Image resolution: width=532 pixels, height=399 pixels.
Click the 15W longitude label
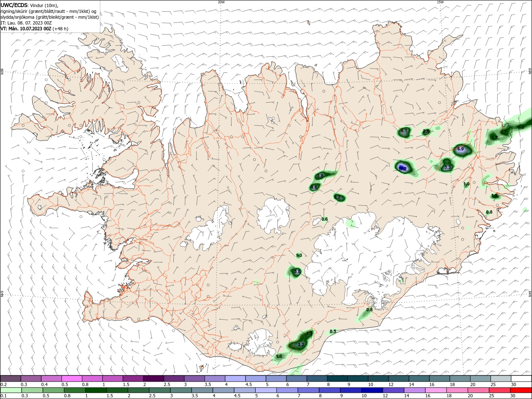coord(440,2)
